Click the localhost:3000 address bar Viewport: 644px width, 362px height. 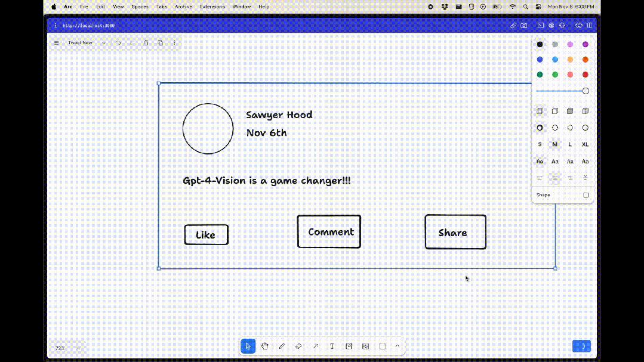pos(89,26)
